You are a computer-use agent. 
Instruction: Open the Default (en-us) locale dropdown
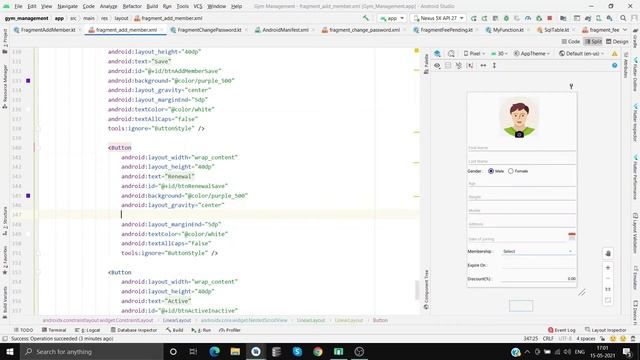pos(581,53)
